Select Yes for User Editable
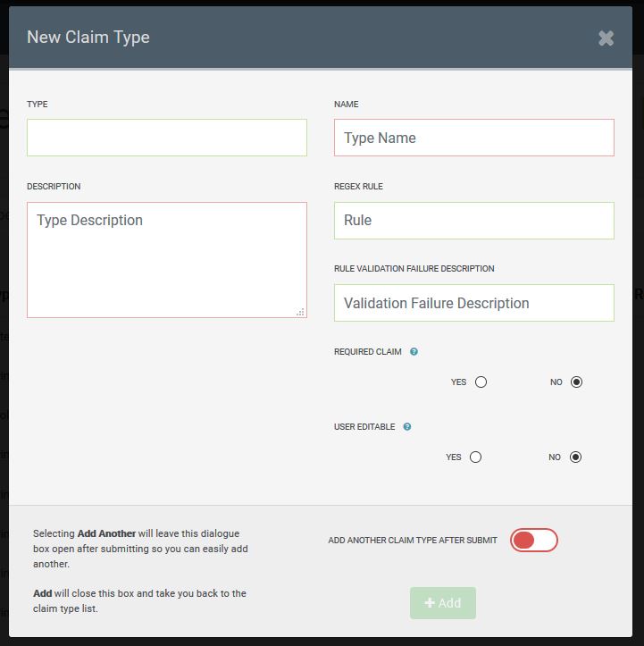644x646 pixels. click(x=475, y=457)
